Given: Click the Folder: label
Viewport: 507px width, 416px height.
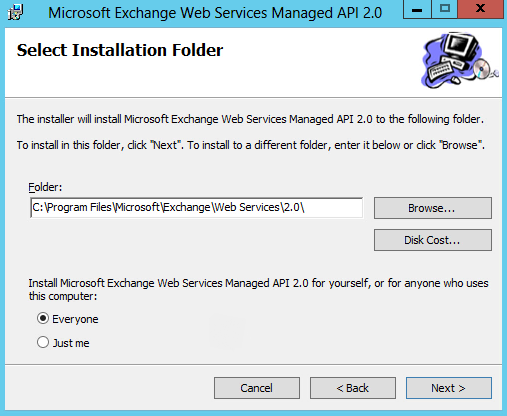Looking at the screenshot, I should coord(45,187).
